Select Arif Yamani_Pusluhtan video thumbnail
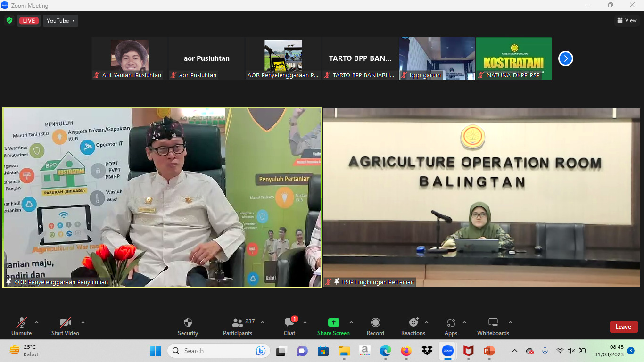This screenshot has width=644, height=362. click(x=130, y=58)
